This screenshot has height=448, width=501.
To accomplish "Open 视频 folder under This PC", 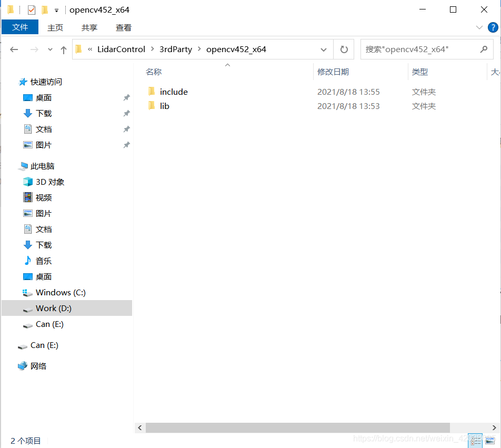I will coord(44,198).
